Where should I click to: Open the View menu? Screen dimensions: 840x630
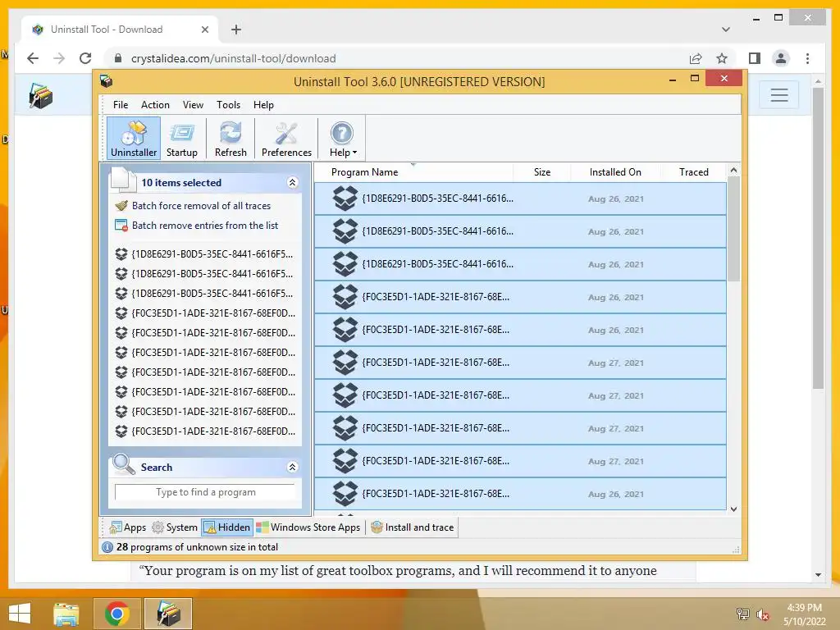(x=193, y=105)
